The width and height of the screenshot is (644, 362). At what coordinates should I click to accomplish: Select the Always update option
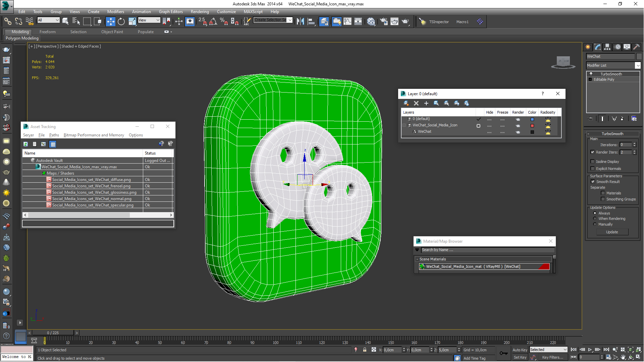(x=595, y=213)
